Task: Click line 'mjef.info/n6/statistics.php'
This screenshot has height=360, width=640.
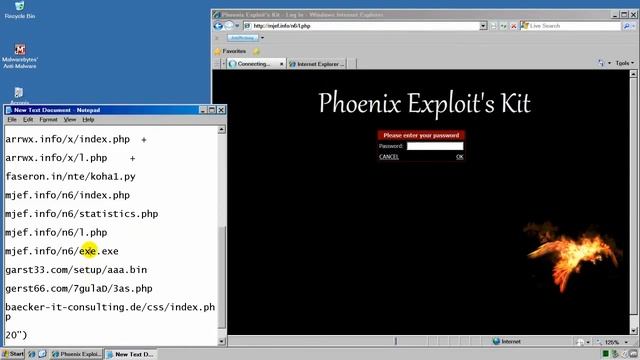Action: coord(82,214)
